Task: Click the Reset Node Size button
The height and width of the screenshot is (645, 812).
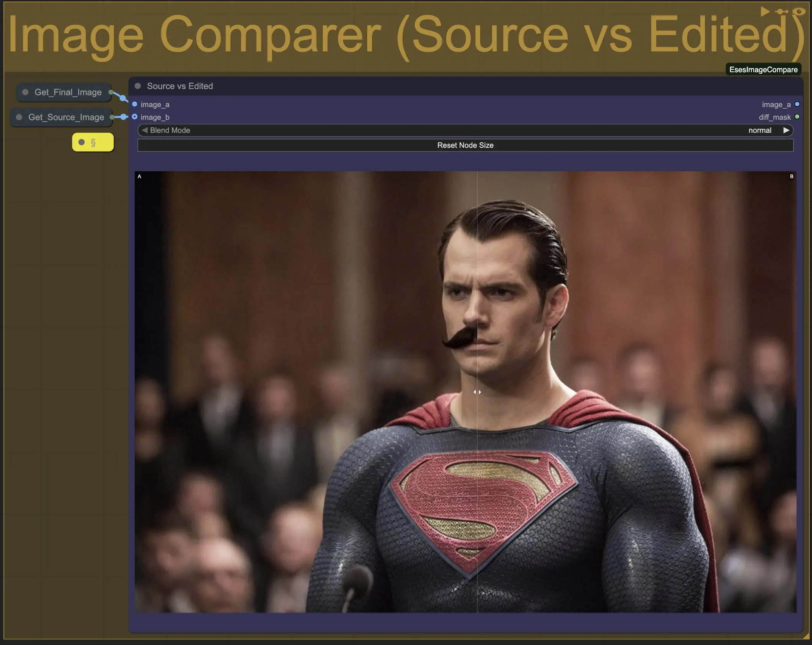Action: click(x=465, y=145)
